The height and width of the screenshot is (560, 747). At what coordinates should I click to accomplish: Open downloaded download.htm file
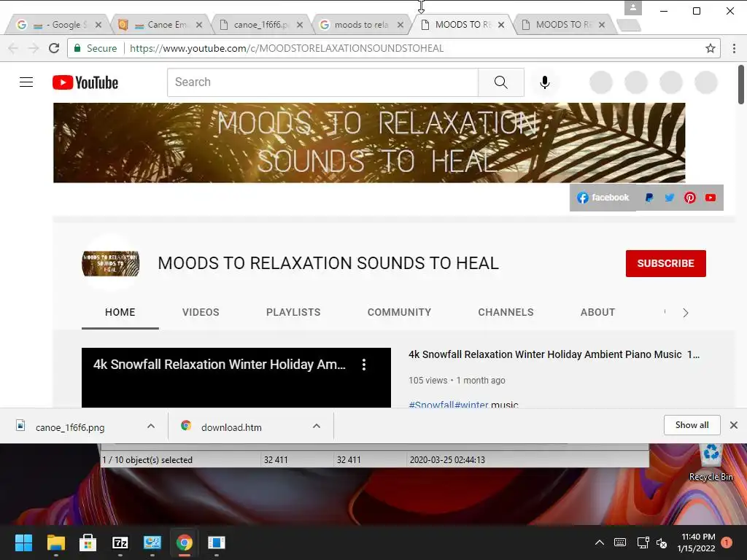tap(231, 427)
